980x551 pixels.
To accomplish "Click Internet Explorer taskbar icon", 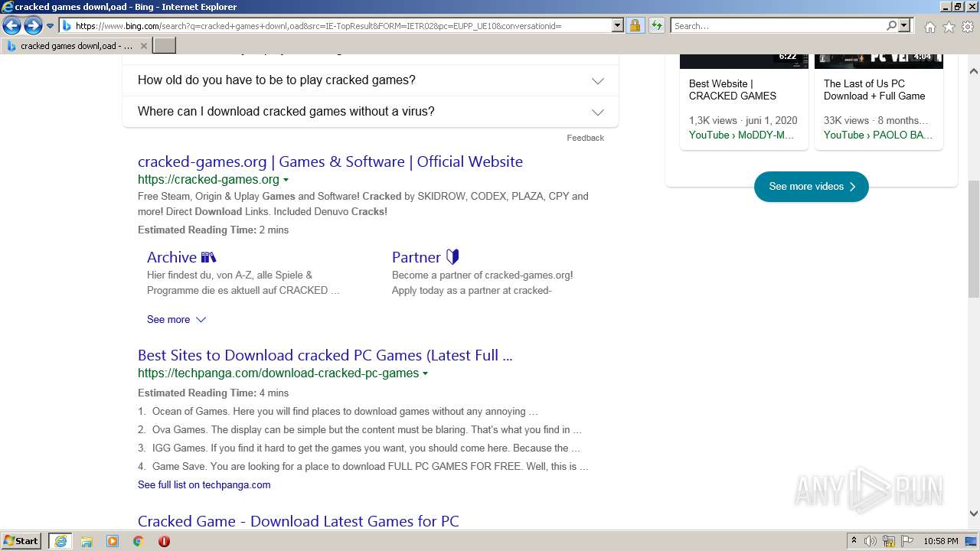I will point(60,541).
